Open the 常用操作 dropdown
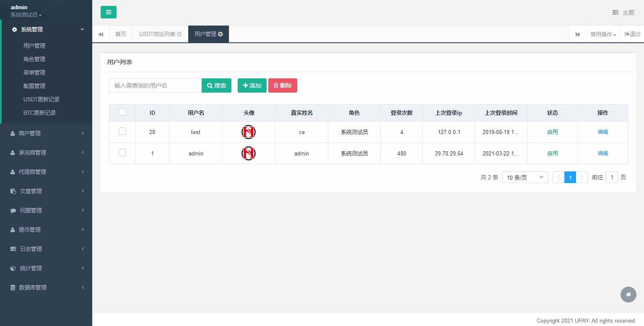The image size is (644, 326). click(x=602, y=34)
